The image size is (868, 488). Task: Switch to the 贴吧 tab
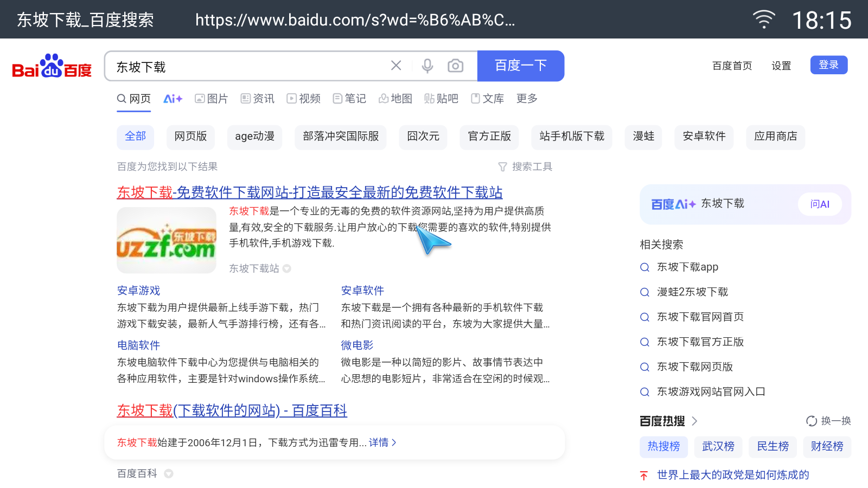pos(441,99)
